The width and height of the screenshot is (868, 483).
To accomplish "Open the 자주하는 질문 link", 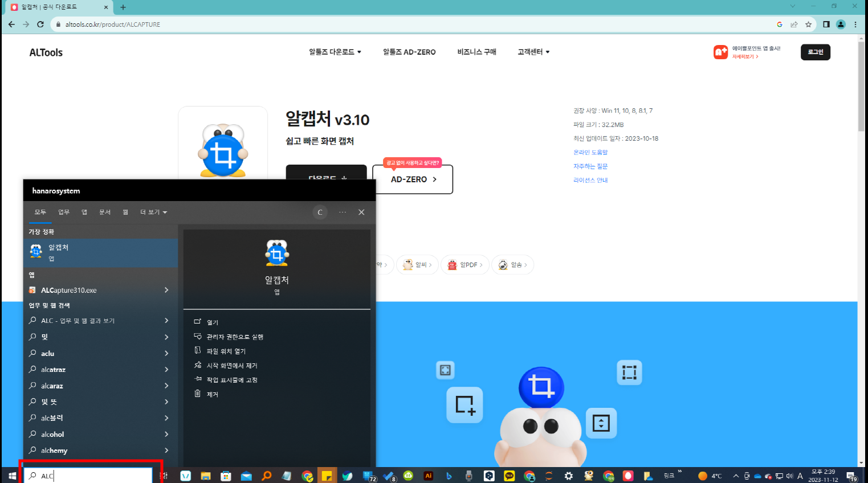I will (x=590, y=166).
